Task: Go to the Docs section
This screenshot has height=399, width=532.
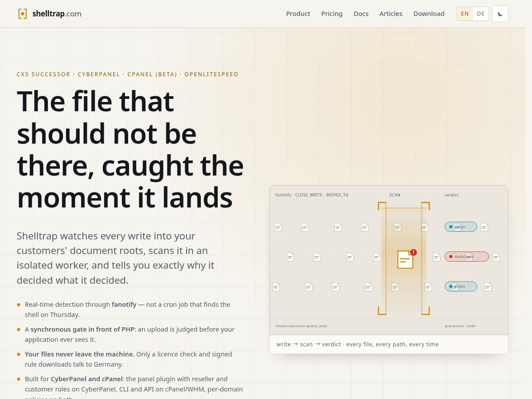Action: [x=361, y=14]
